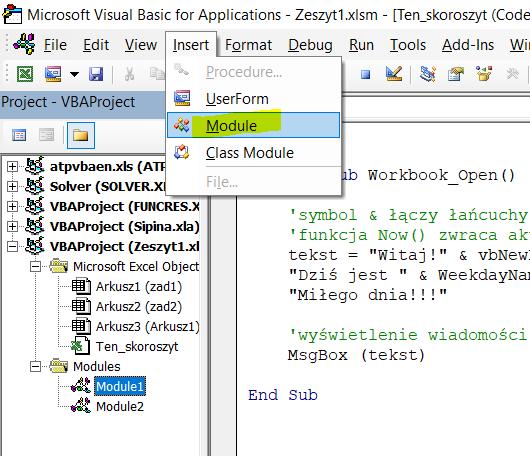Click the tekst = "Witaj!" code line

[409, 255]
